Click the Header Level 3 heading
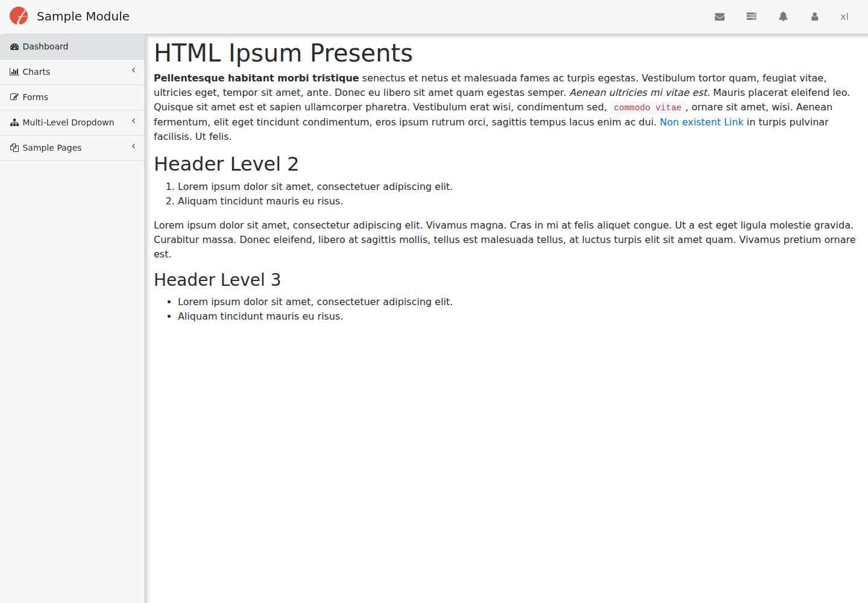The image size is (868, 603). tap(217, 280)
